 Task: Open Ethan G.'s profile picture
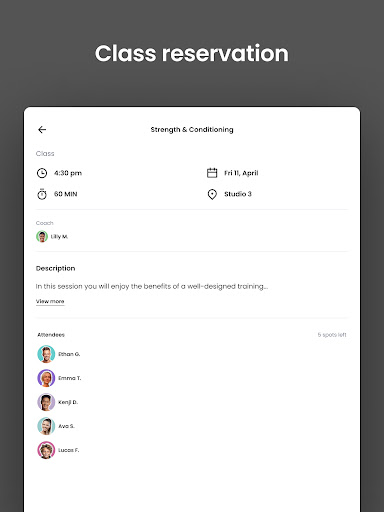pyautogui.click(x=46, y=354)
